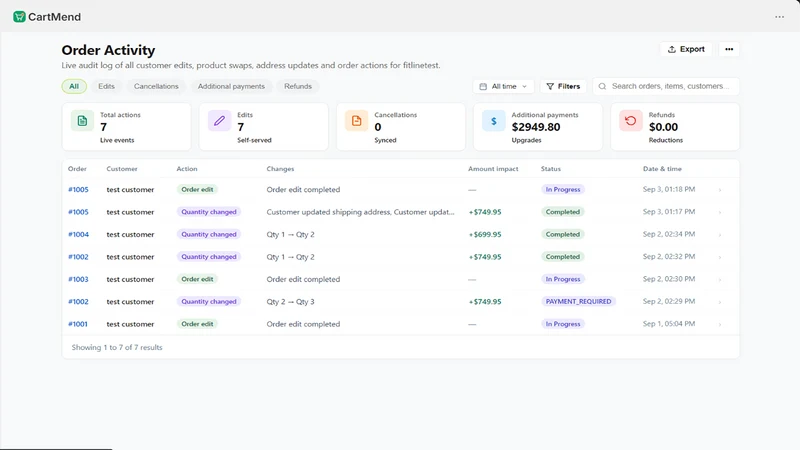Open the top-right window ellipsis menu
This screenshot has height=450, width=800.
[x=779, y=17]
